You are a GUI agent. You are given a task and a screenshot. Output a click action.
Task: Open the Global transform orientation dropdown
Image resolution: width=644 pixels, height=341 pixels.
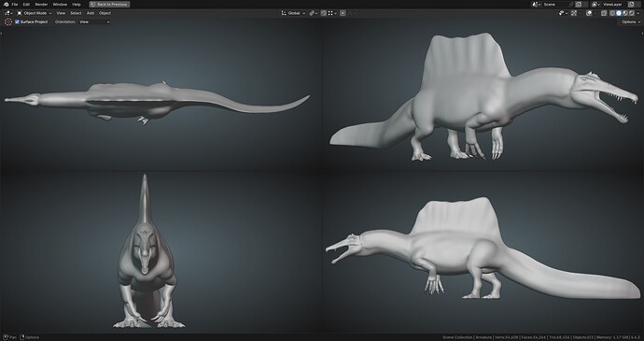coord(294,13)
